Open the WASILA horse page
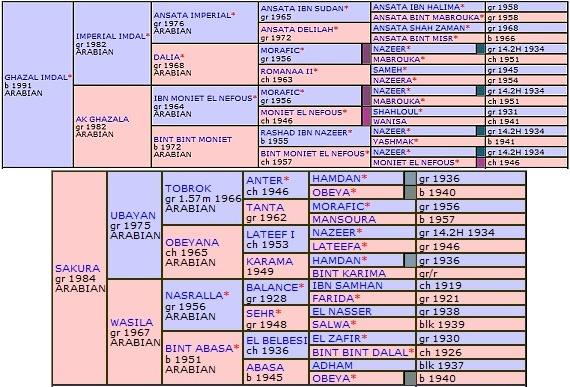This screenshot has width=570, height=387. 131,322
